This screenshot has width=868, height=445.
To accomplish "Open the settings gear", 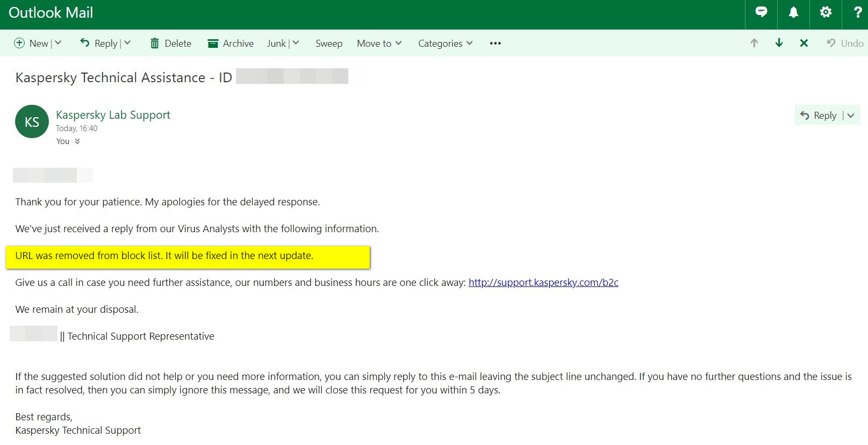I will click(826, 12).
